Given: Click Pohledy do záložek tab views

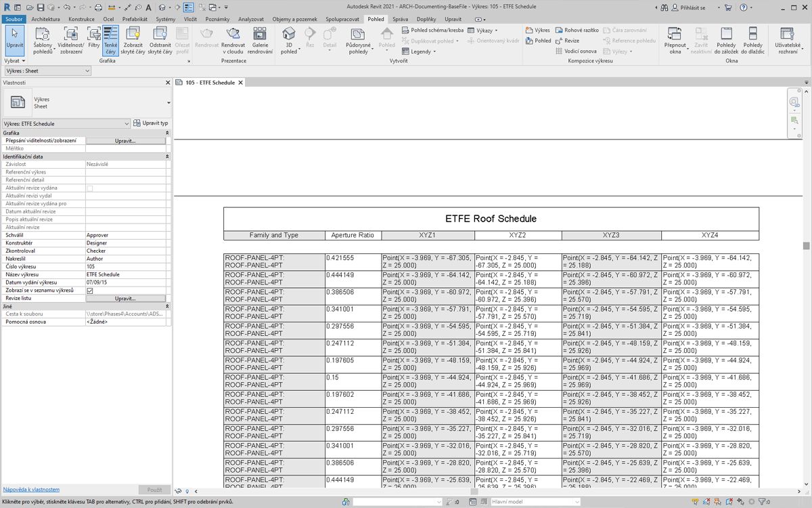Looking at the screenshot, I should click(726, 41).
